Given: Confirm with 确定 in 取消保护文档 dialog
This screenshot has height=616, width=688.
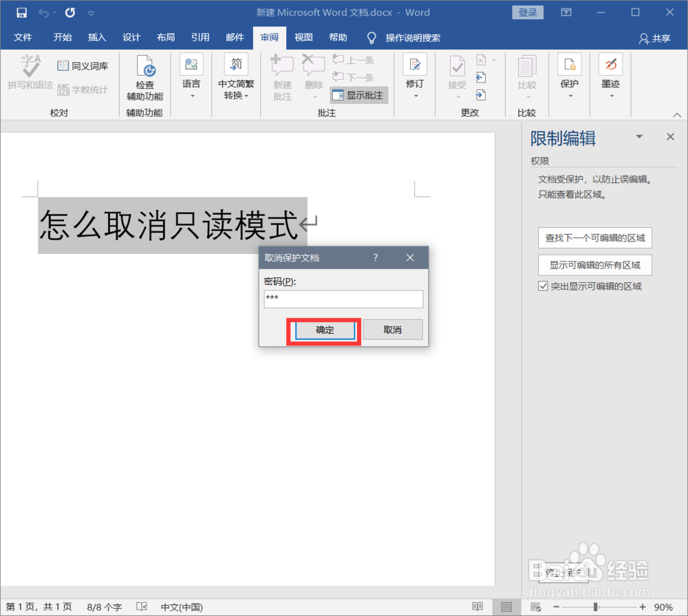Looking at the screenshot, I should click(x=325, y=330).
